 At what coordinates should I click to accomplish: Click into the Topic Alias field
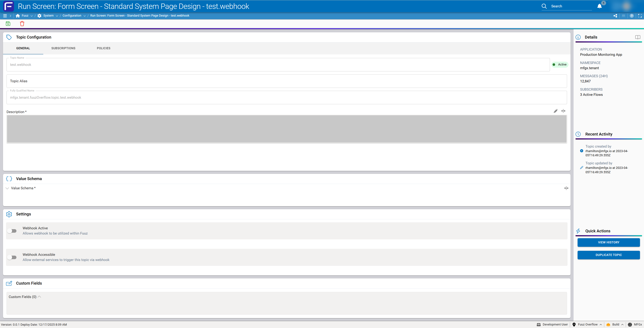pos(286,81)
